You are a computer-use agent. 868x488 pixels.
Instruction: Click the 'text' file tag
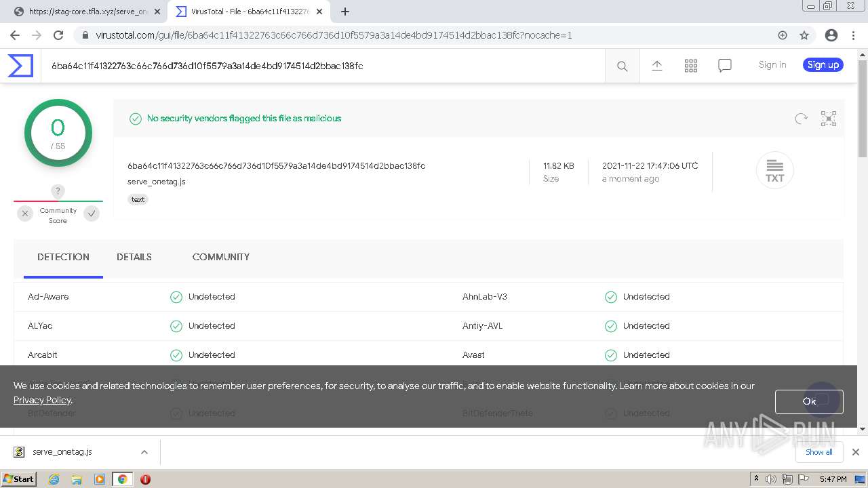[x=138, y=199]
